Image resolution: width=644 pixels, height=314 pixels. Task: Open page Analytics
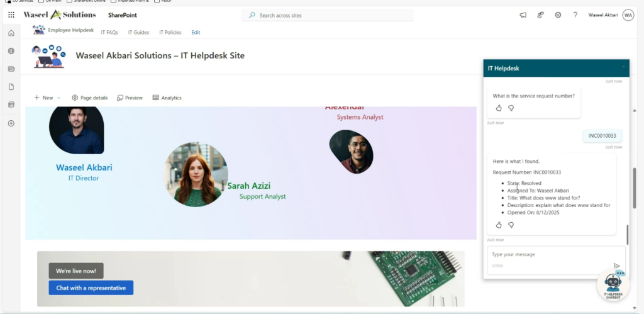167,98
